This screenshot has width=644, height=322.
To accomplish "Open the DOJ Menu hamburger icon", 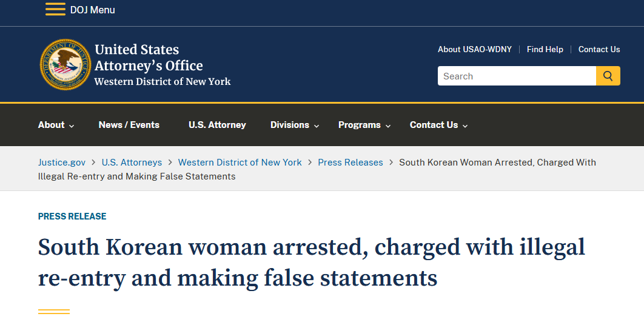I will [x=55, y=9].
